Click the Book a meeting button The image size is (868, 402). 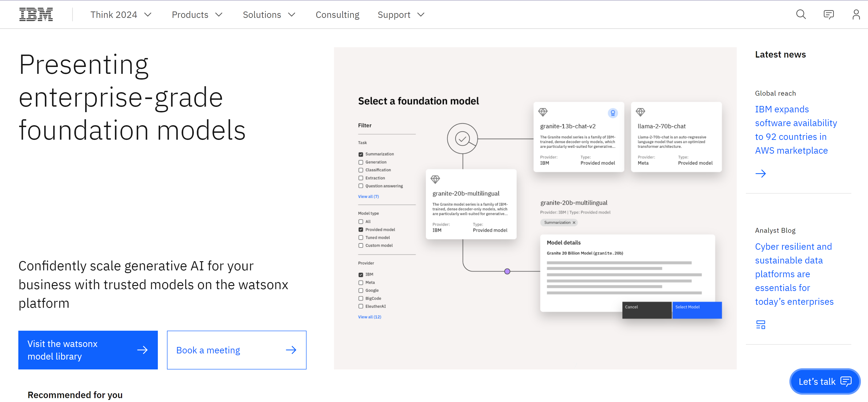tap(237, 350)
